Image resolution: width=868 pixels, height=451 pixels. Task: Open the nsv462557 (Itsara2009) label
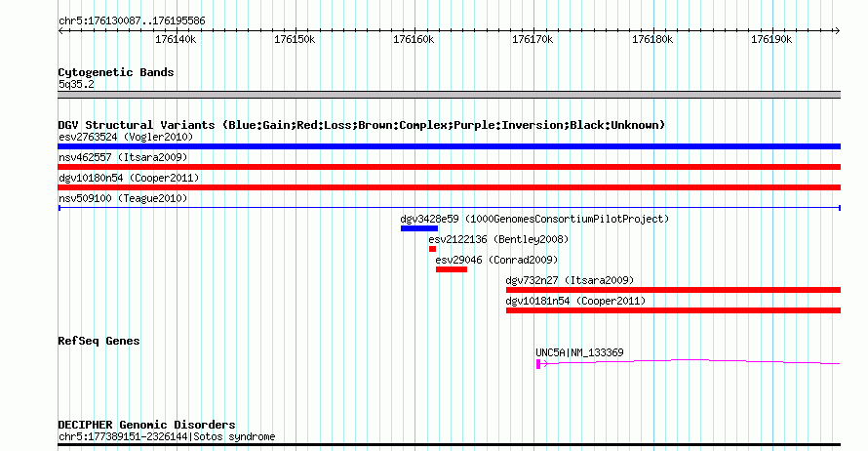tap(123, 157)
